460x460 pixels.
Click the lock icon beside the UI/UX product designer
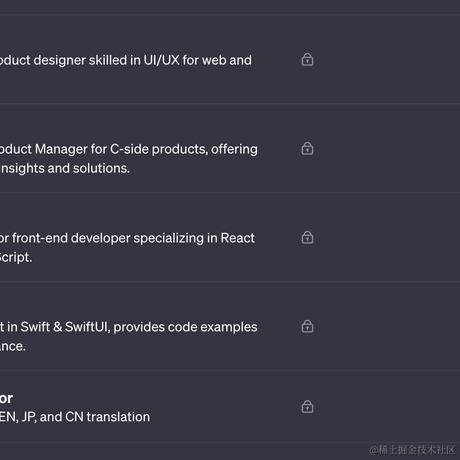click(307, 59)
